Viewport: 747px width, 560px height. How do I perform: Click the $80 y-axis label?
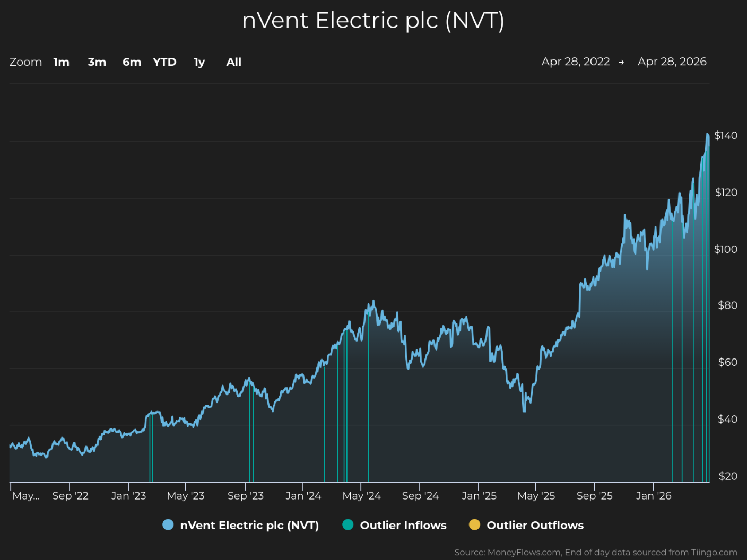click(x=727, y=305)
